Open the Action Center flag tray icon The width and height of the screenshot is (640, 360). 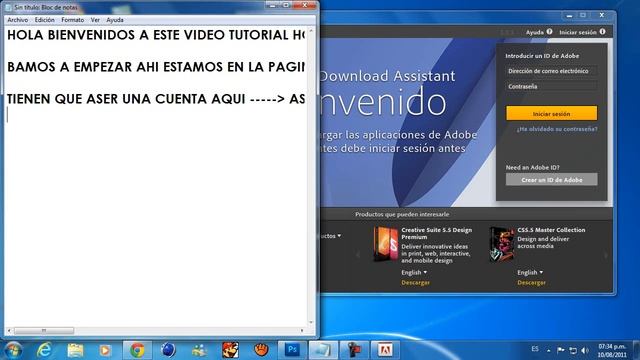click(x=561, y=350)
